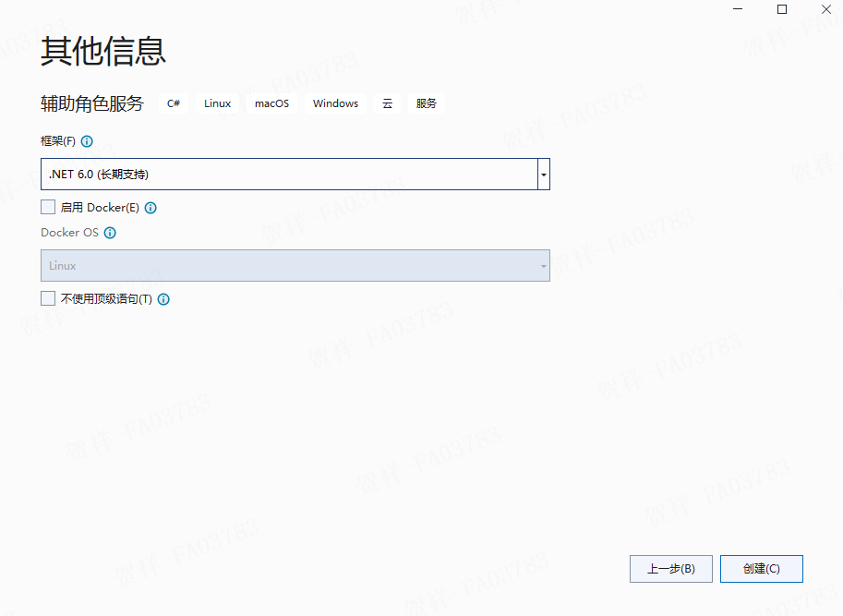Click the Windows tag

(x=335, y=103)
